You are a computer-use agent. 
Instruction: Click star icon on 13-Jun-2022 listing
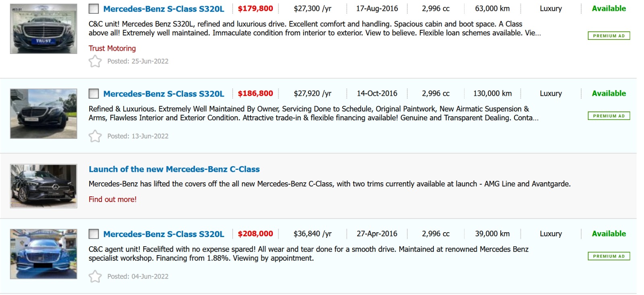click(x=95, y=136)
